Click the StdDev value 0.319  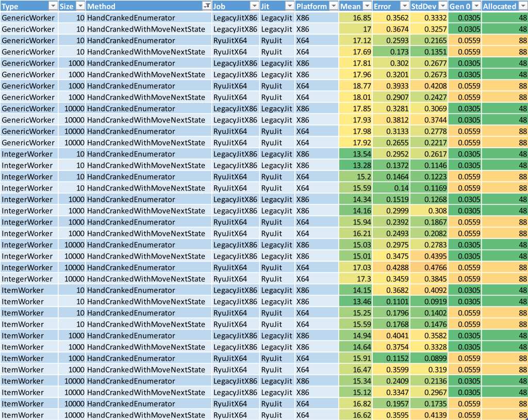[x=437, y=370]
